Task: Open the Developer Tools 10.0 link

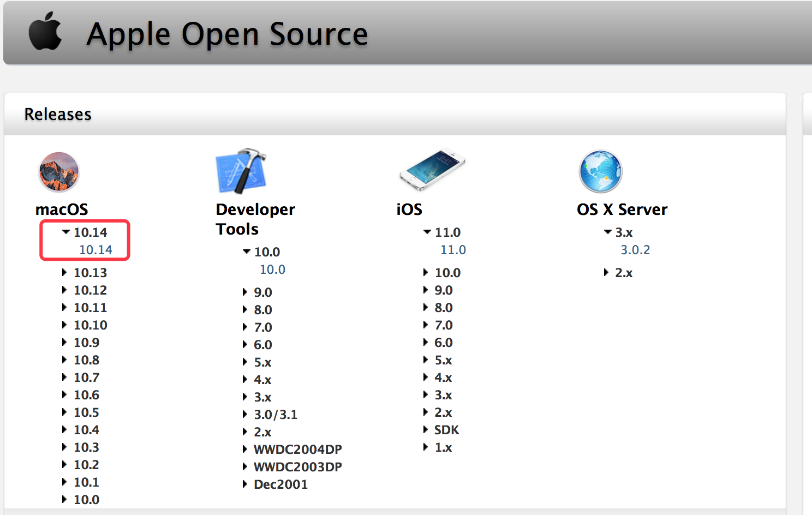Action: coord(272,270)
